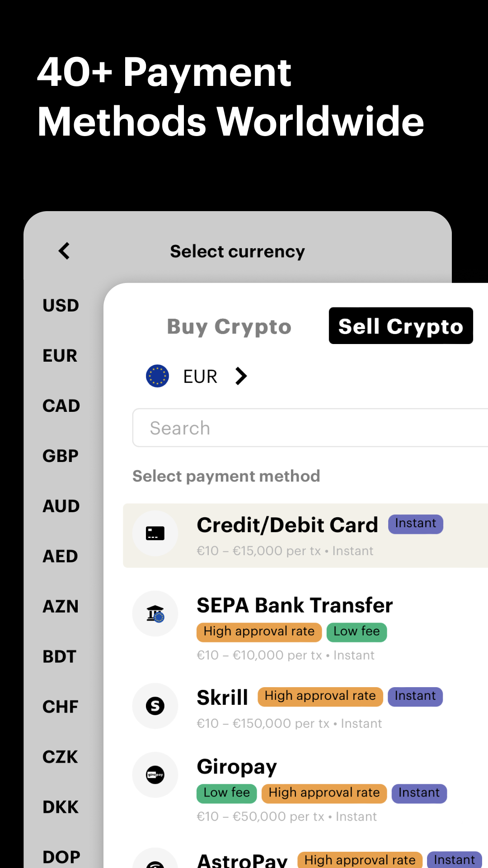The width and height of the screenshot is (488, 868).
Task: Tap the Low fee badge on SEPA
Action: point(357,632)
